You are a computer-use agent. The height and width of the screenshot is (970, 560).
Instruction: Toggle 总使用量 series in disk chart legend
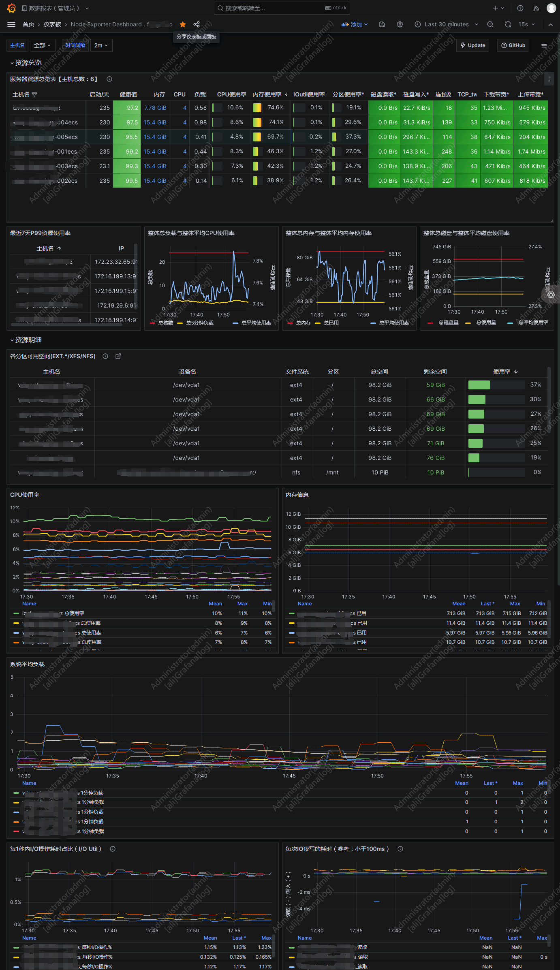[486, 323]
